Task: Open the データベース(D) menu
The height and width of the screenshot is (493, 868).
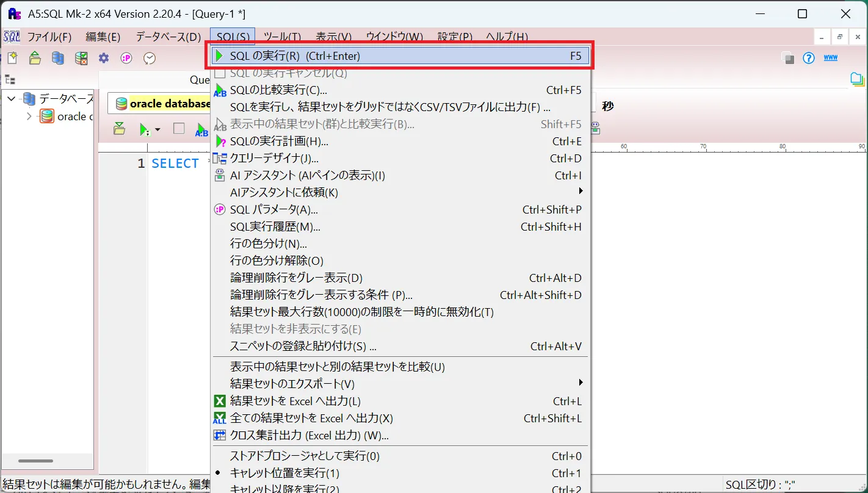Action: 168,37
